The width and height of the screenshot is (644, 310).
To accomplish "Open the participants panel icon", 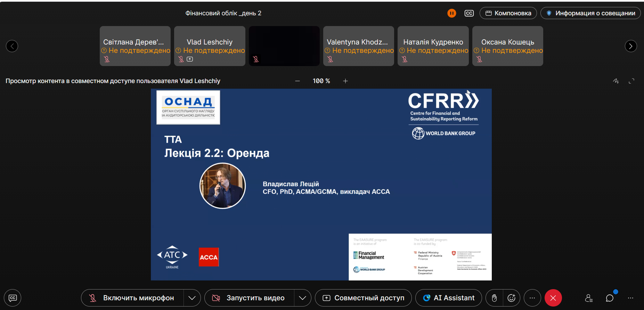I will pos(589,298).
